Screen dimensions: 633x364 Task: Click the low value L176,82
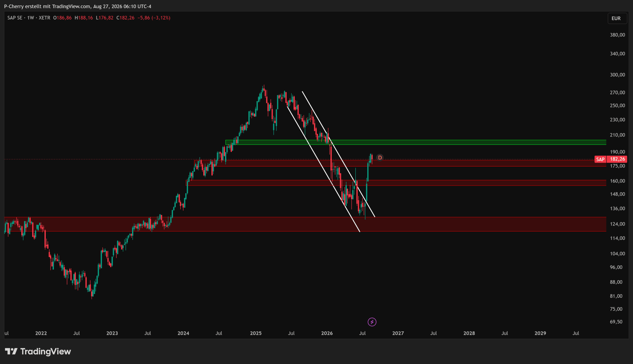pyautogui.click(x=104, y=18)
